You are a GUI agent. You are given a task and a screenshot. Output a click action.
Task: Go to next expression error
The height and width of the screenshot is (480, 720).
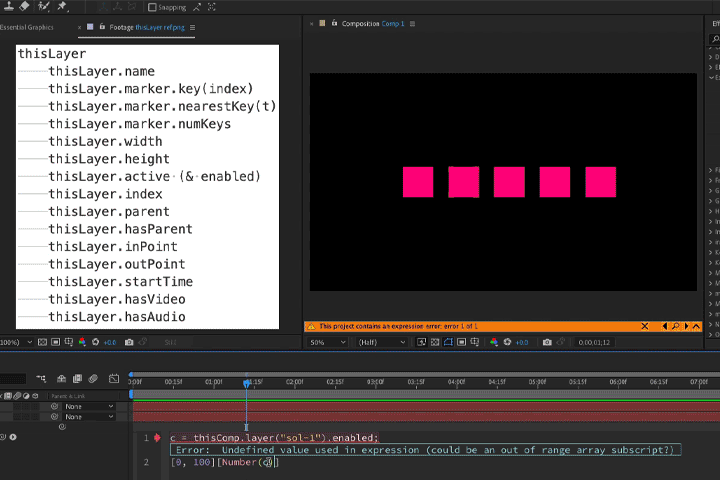(x=686, y=326)
